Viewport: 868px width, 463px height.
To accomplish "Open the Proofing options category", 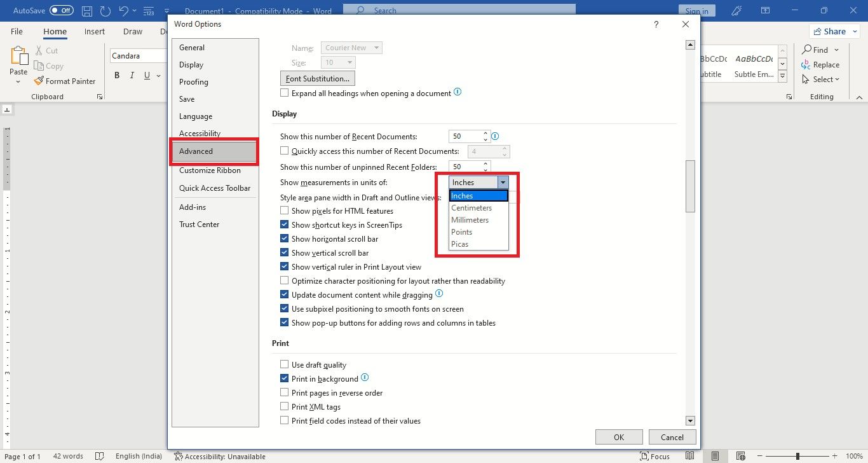I will point(214,82).
